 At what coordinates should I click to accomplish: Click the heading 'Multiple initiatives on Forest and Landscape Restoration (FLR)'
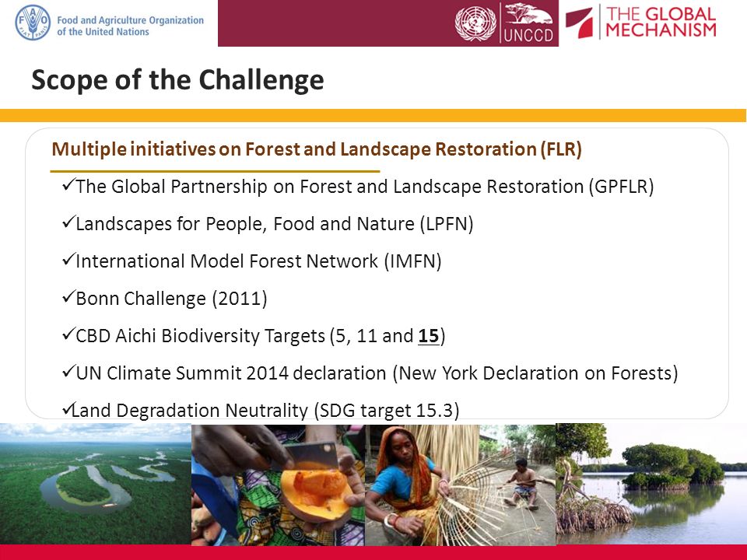(x=317, y=149)
